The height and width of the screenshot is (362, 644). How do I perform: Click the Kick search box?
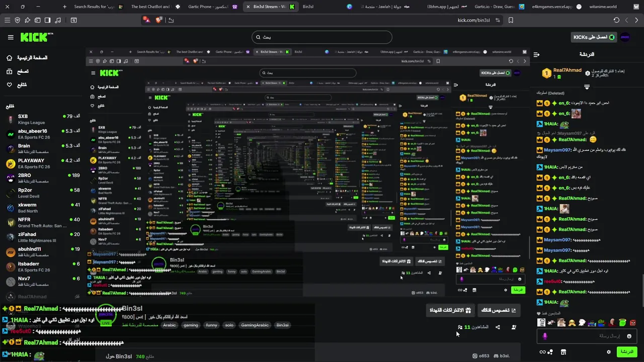tap(322, 37)
